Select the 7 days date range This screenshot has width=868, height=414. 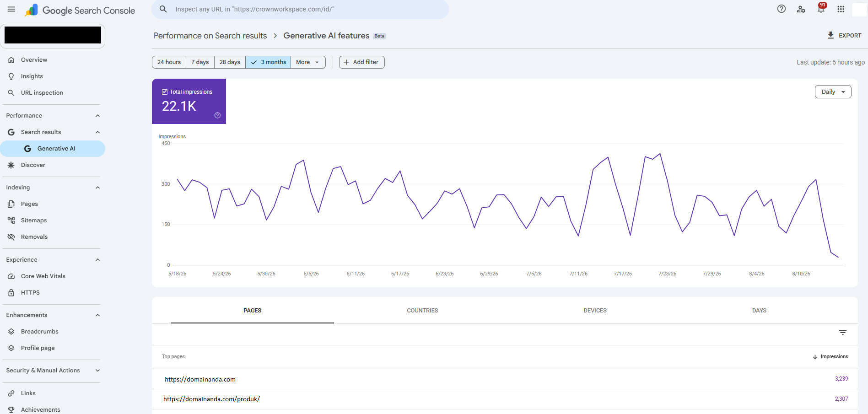coord(200,62)
